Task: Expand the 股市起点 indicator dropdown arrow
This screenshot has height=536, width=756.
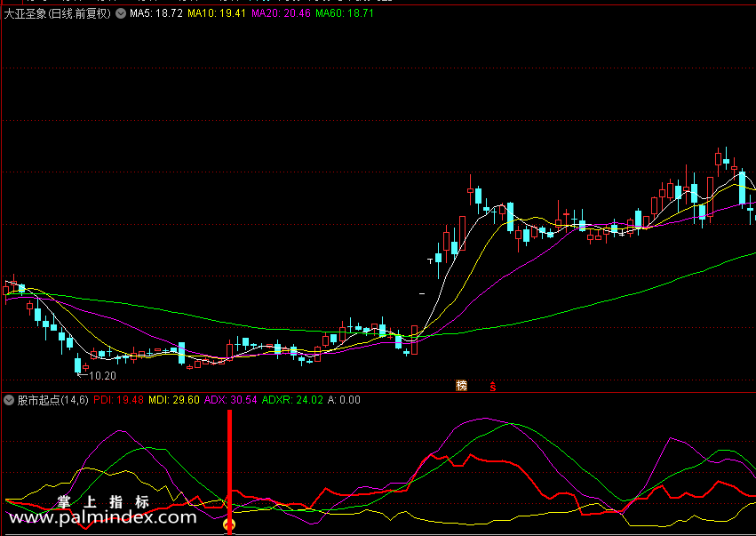Action: pos(9,399)
